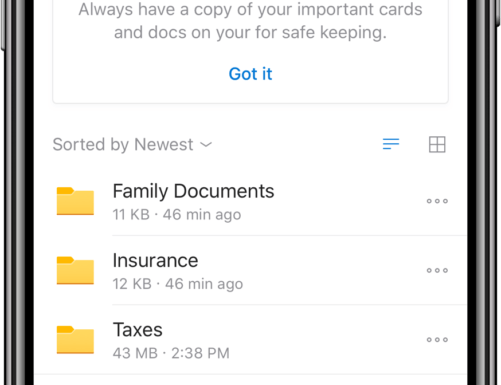This screenshot has width=501, height=385.
Task: Show more options for Insurance folder
Action: point(437,270)
